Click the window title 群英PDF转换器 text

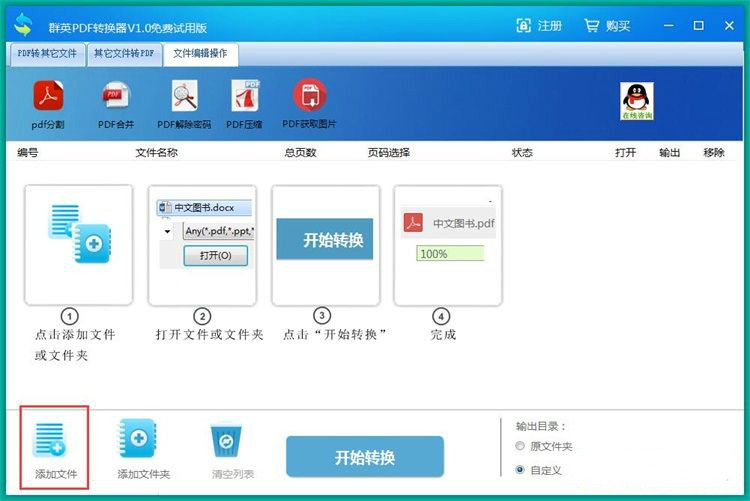pyautogui.click(x=128, y=28)
